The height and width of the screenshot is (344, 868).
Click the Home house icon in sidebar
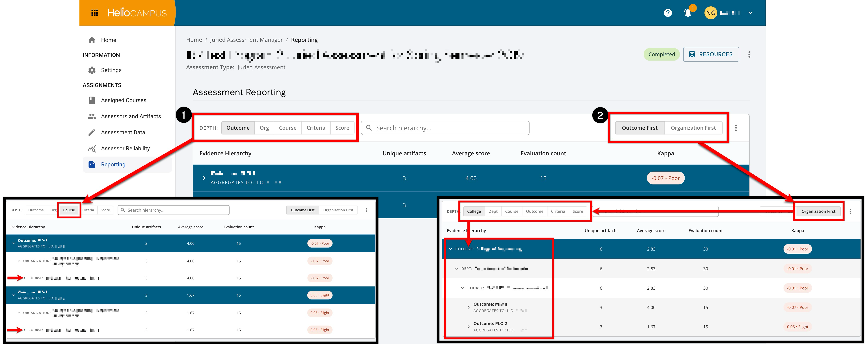coord(92,40)
